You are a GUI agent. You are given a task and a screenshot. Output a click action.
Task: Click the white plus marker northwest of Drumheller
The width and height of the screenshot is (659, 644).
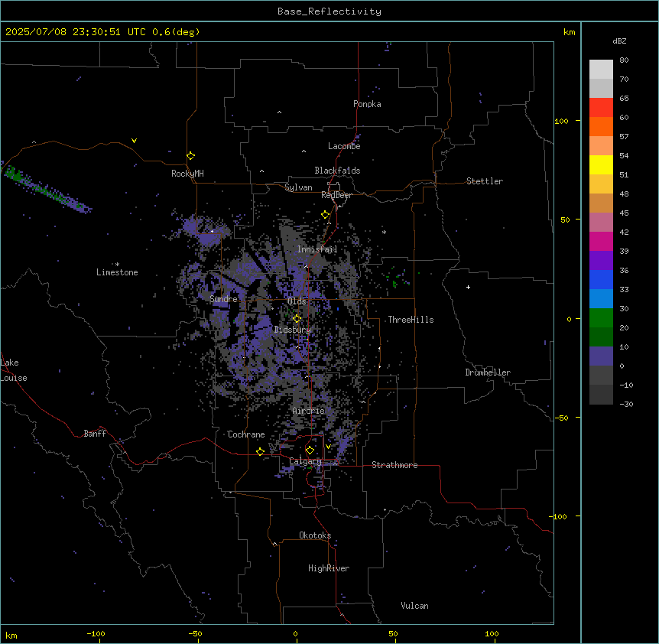click(468, 287)
